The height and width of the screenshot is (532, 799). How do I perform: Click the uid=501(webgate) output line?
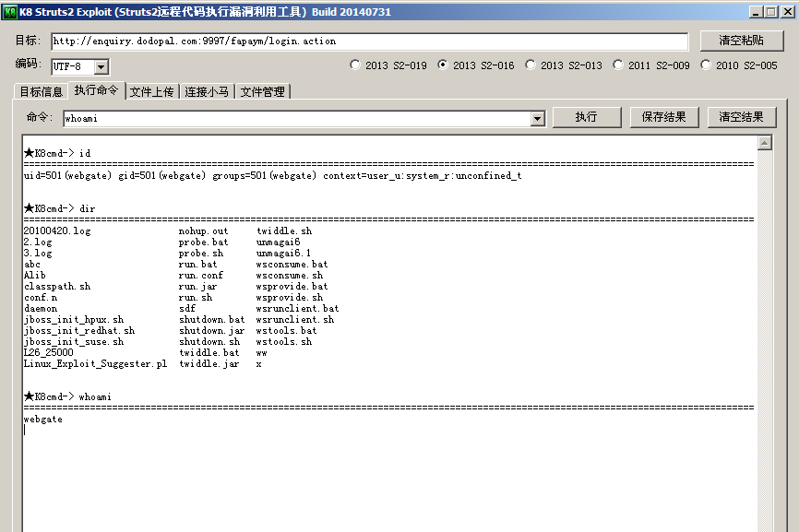272,175
